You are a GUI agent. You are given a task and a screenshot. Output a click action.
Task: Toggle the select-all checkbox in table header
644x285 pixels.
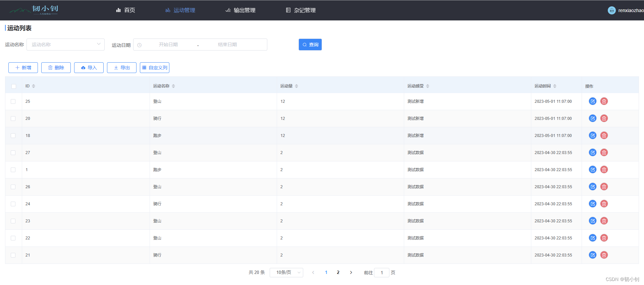click(14, 86)
